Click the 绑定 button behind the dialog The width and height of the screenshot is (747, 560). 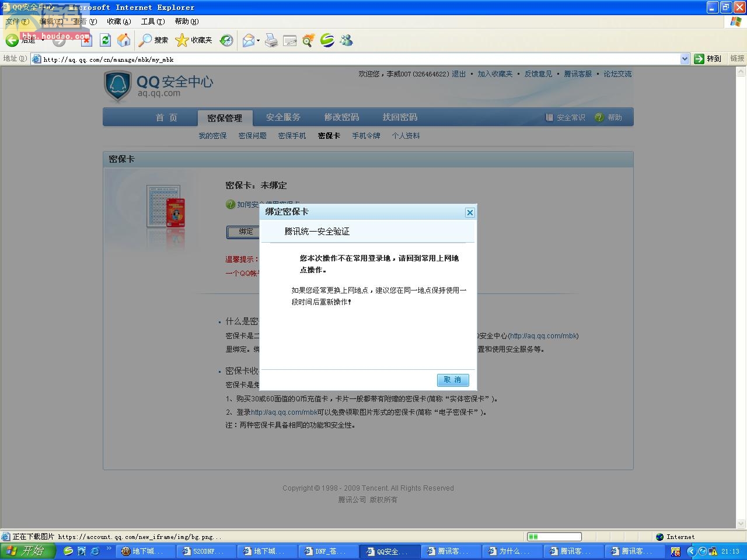point(244,232)
